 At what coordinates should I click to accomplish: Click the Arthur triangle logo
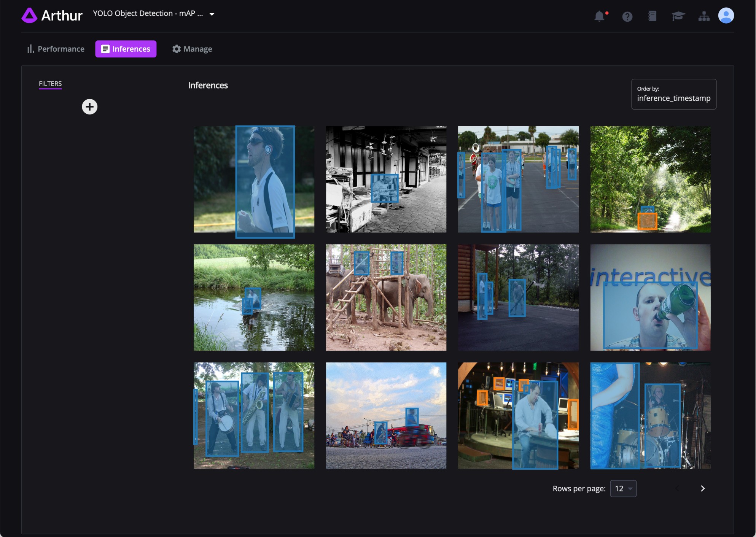click(30, 15)
